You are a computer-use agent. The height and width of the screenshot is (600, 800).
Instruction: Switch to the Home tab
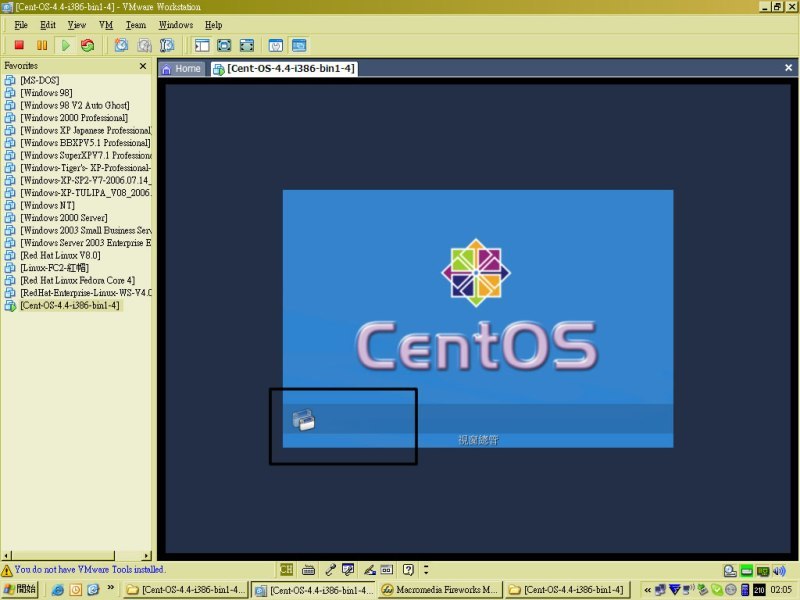(182, 68)
